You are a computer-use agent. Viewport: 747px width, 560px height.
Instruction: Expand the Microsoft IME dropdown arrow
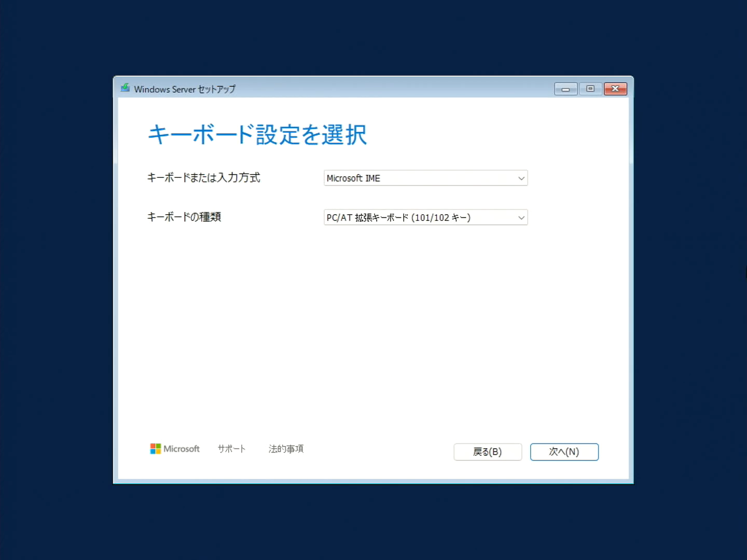click(x=521, y=178)
